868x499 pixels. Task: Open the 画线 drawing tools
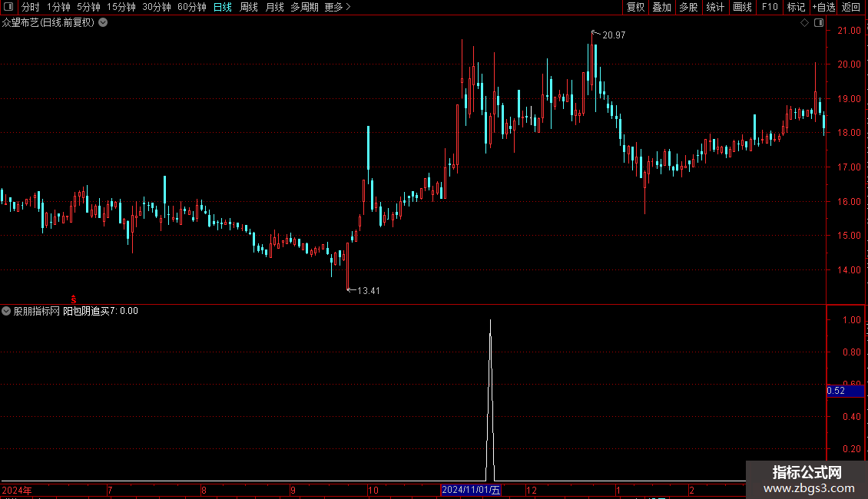742,7
